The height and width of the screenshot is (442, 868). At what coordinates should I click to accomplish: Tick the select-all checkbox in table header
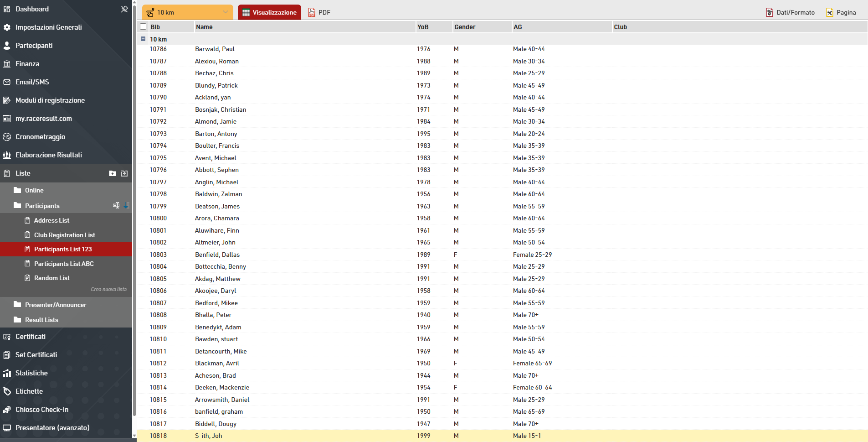(143, 27)
